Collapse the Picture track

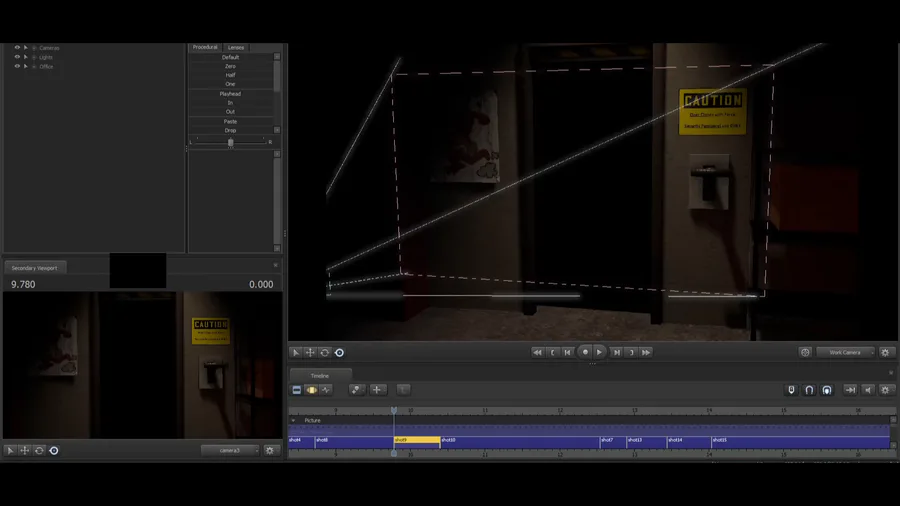[293, 421]
